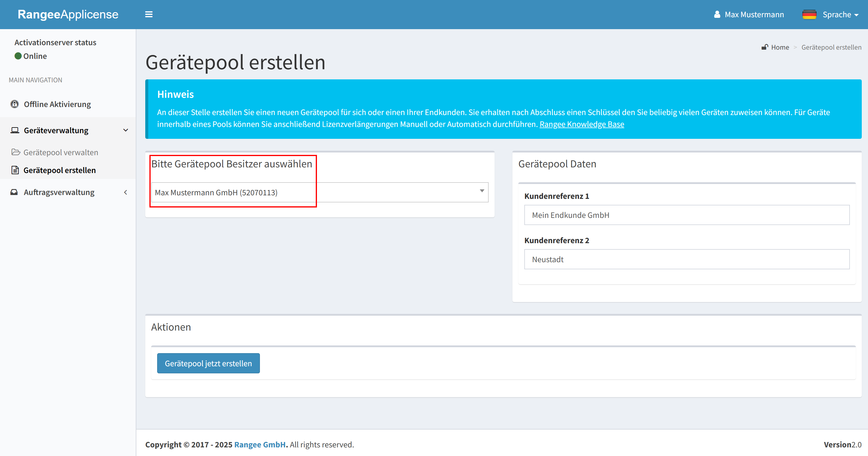Open the sidebar hamburger menu
Image resolution: width=868 pixels, height=456 pixels.
[x=149, y=14]
